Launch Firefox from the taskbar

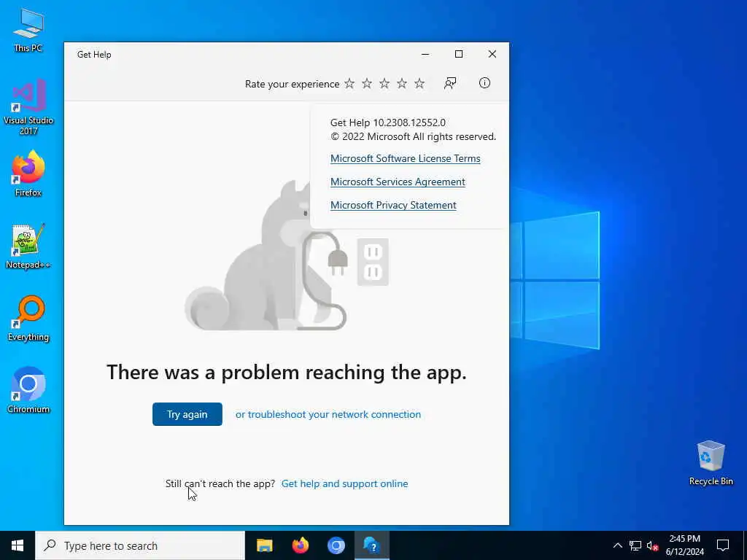tap(300, 545)
